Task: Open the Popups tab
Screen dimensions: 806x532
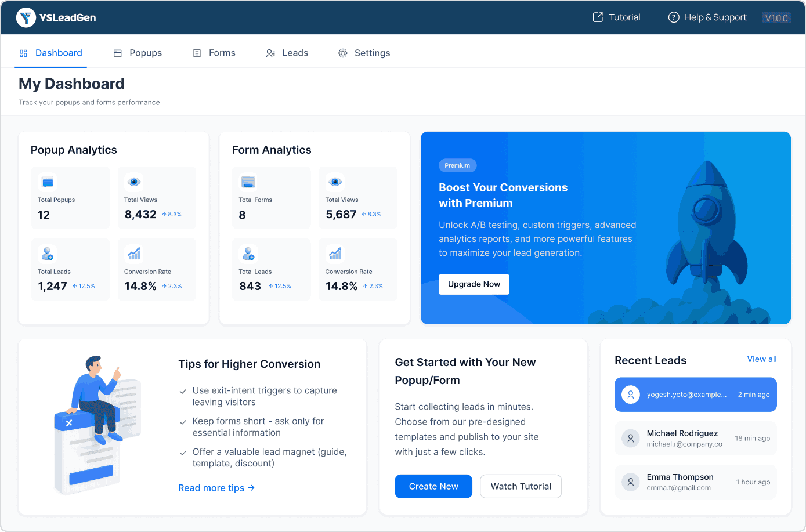Action: click(138, 53)
